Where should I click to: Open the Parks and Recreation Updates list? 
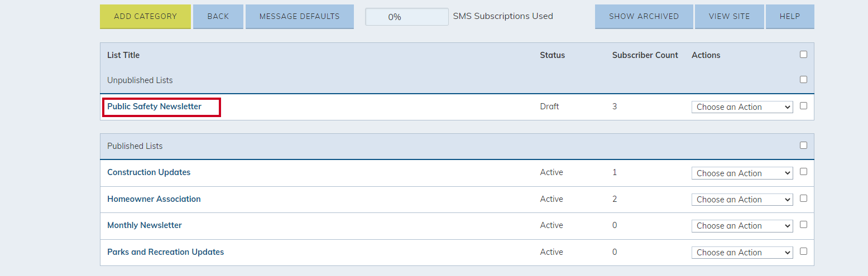(165, 252)
